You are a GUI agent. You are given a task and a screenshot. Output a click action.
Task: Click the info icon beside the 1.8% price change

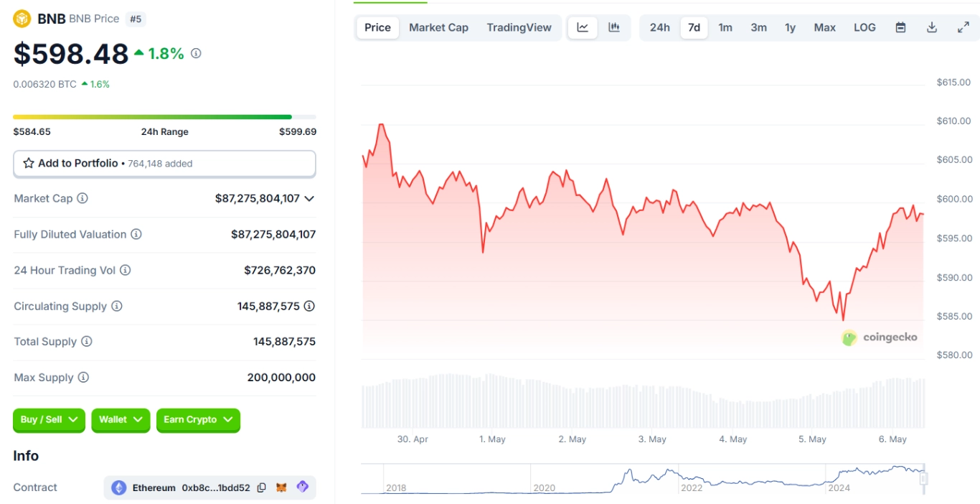(196, 53)
